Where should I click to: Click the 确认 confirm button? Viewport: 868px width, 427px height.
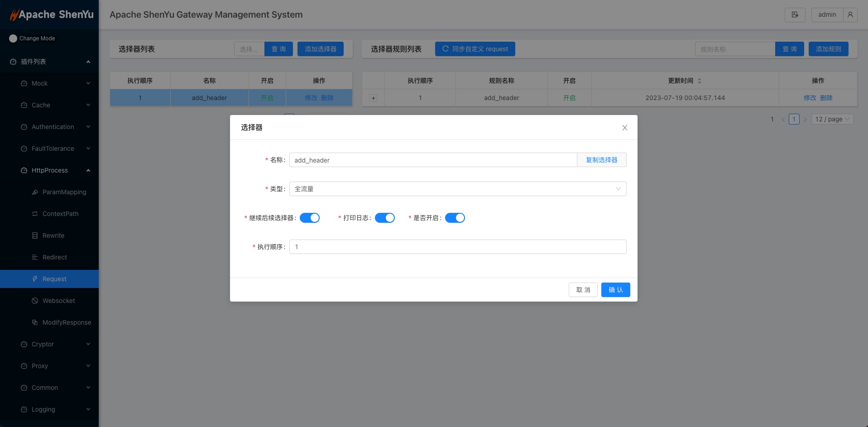(615, 290)
